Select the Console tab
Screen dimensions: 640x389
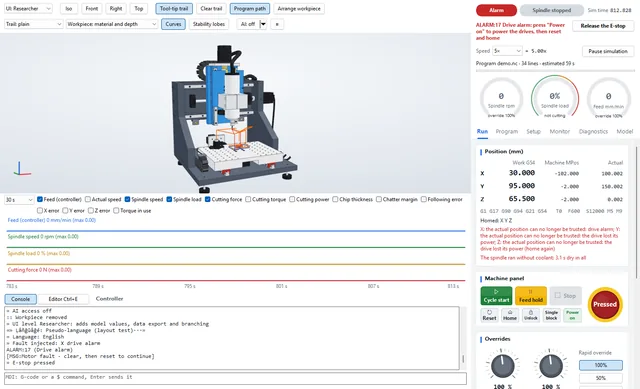[x=20, y=299]
